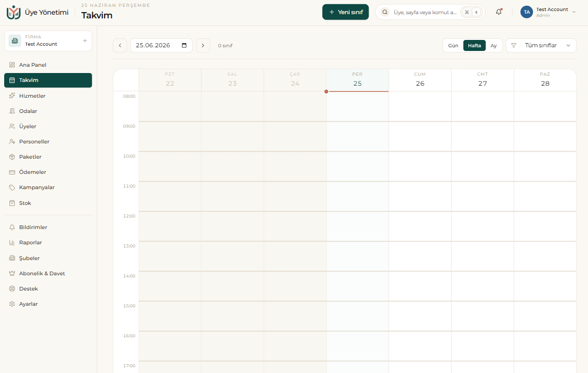
Task: Open Ayarlar settings gear in sidebar
Action: point(12,304)
